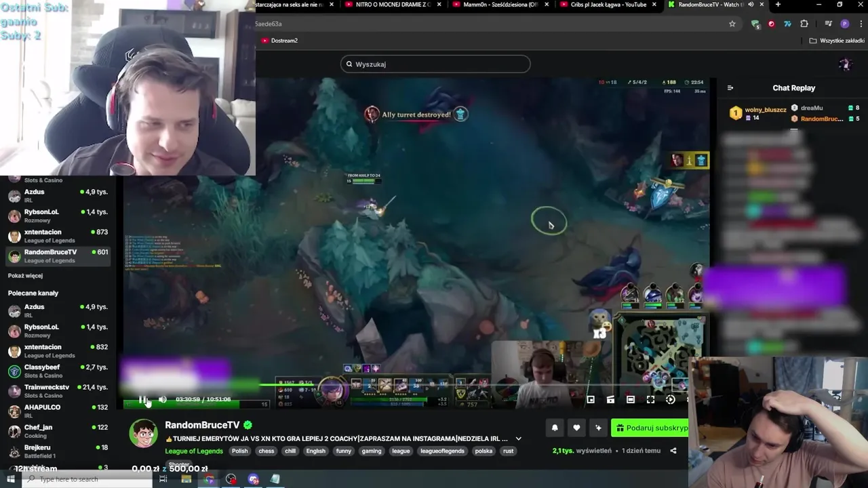Select the chill tag
Screen dimensions: 868x488
coord(290,451)
